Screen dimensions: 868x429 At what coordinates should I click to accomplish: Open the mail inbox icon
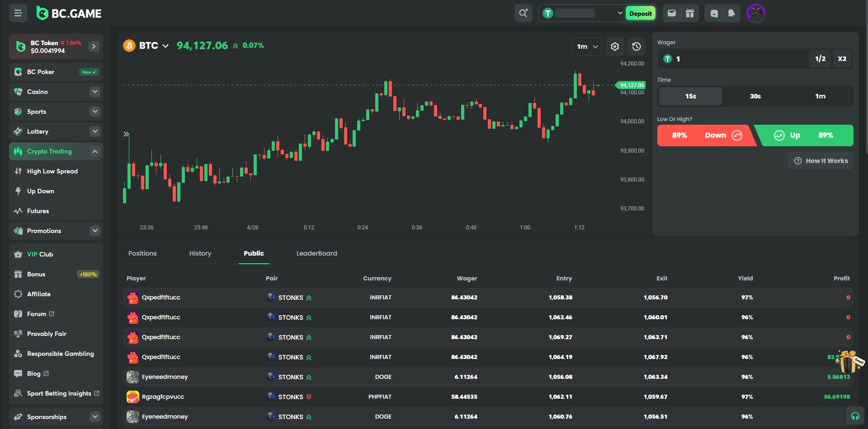(672, 13)
